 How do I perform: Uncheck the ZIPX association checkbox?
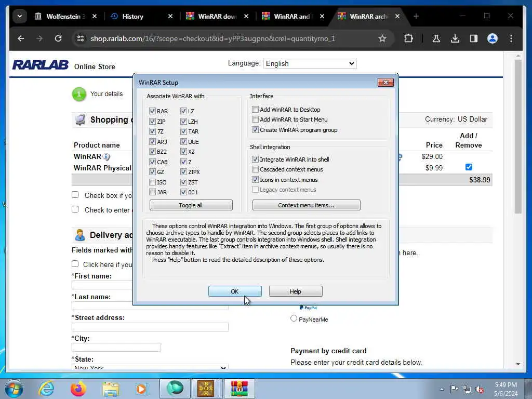pos(183,172)
